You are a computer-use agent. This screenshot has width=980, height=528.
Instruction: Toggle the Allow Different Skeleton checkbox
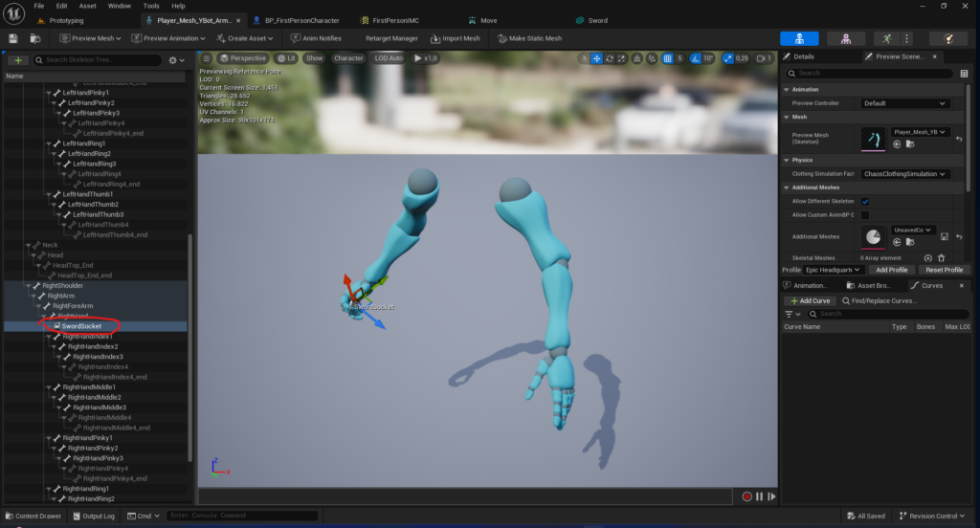coord(865,202)
